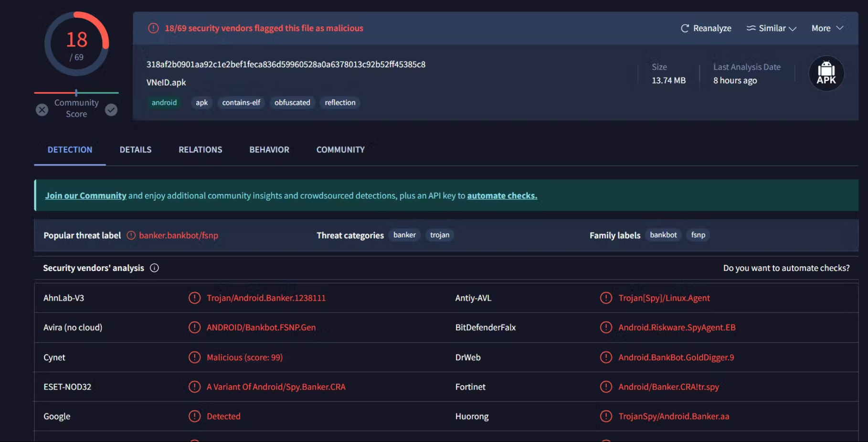
Task: Click the Reanalyze refresh icon
Action: tap(685, 28)
